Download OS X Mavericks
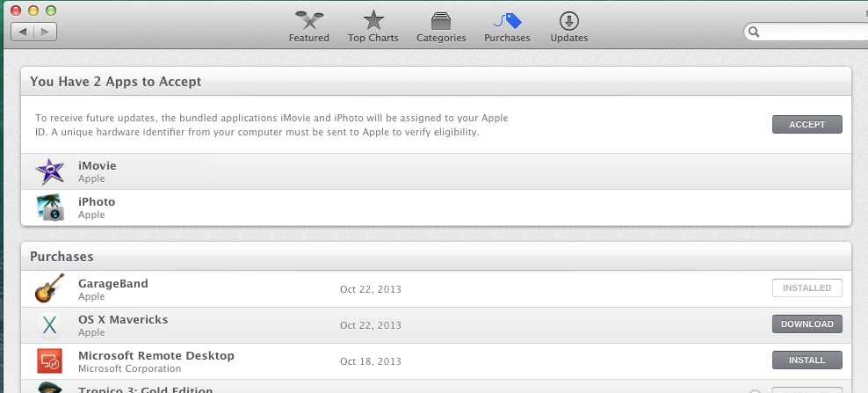This screenshot has width=868, height=393. [807, 324]
